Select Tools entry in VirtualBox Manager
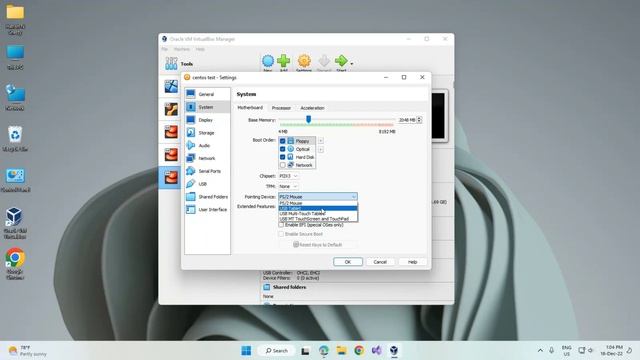Viewport: 640px width, 360px height. coord(180,64)
